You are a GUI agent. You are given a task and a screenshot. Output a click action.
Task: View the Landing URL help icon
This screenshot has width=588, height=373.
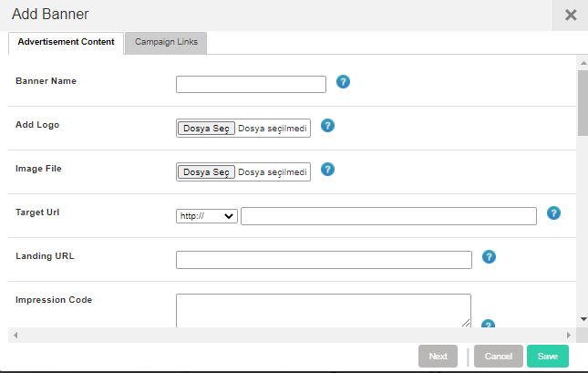click(x=489, y=256)
